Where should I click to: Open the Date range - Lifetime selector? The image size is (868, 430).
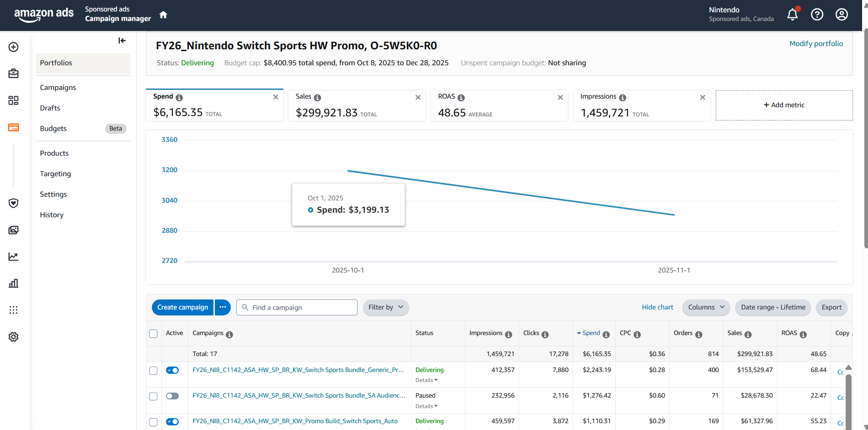tap(773, 307)
